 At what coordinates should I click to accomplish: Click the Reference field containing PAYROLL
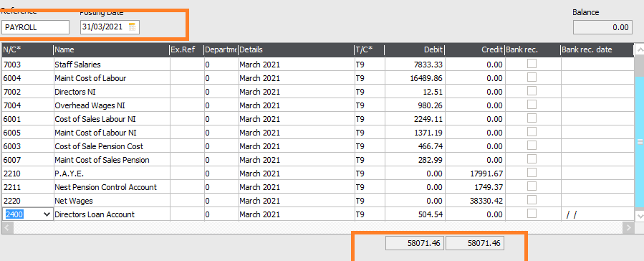(x=35, y=27)
